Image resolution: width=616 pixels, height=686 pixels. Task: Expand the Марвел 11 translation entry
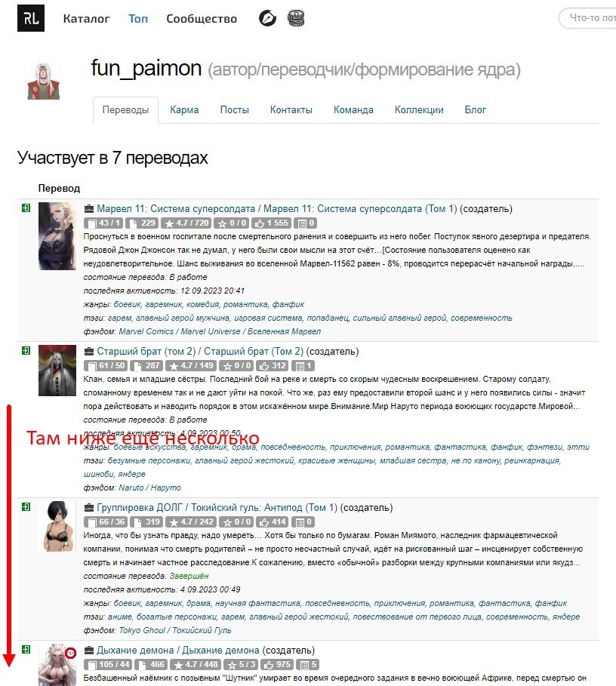pos(26,208)
